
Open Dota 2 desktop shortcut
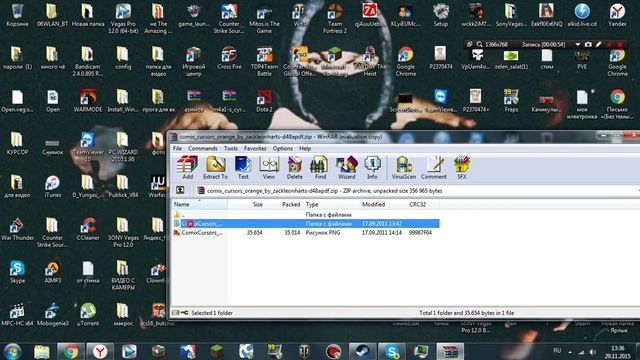pos(264,100)
